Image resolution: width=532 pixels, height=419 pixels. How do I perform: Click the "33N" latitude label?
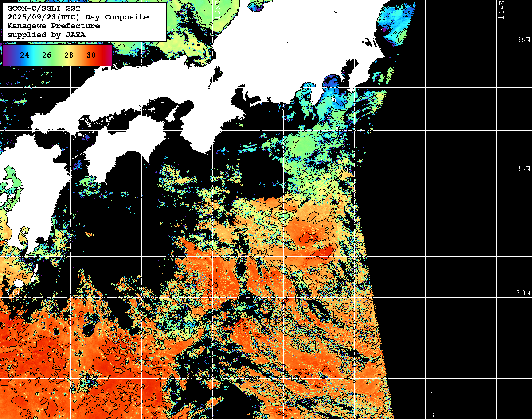tap(523, 169)
